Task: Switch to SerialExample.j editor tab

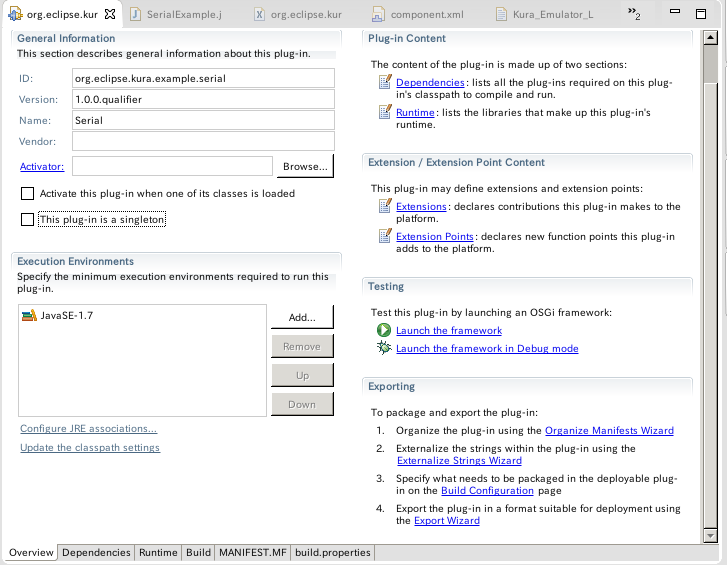Action: click(184, 14)
